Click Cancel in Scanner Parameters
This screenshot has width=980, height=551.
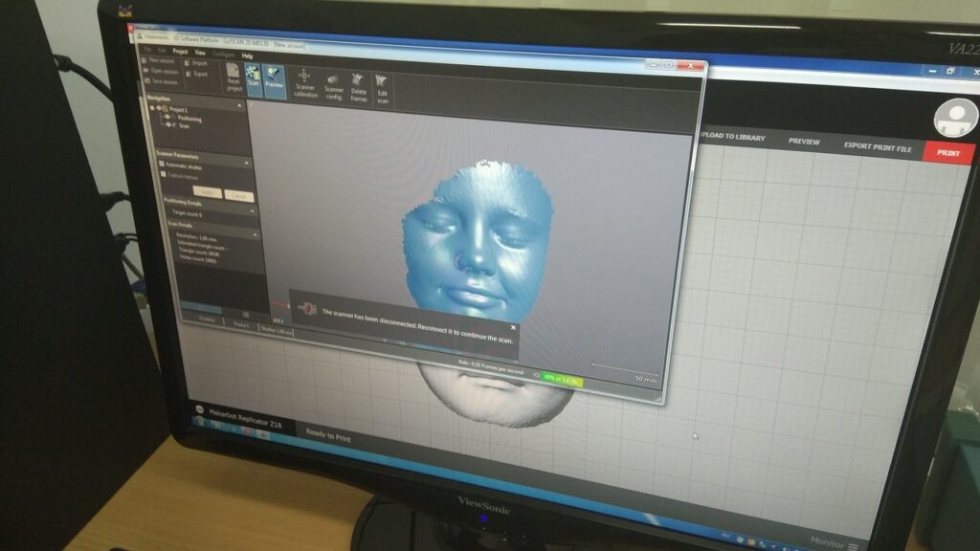pyautogui.click(x=238, y=195)
